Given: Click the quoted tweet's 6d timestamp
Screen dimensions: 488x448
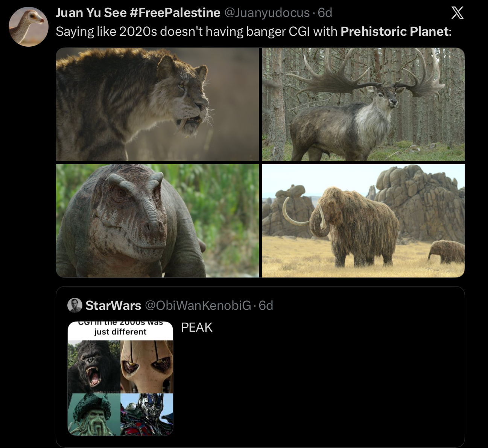Looking at the screenshot, I should 266,305.
